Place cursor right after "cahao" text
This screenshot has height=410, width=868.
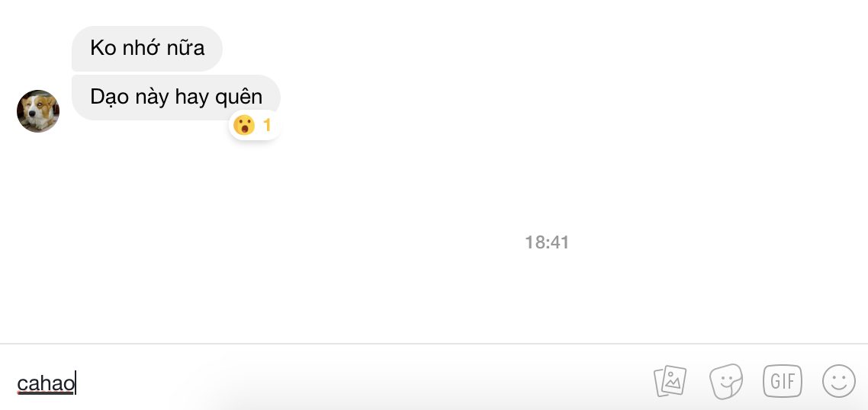(76, 383)
